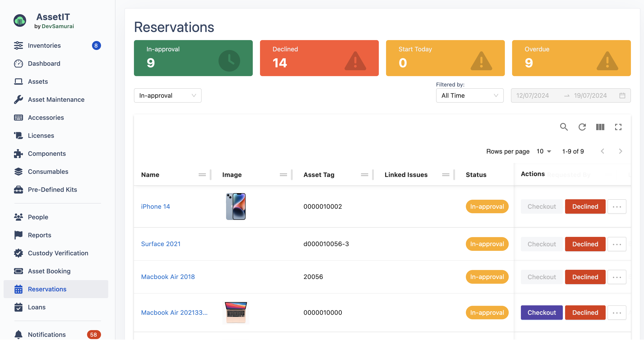Click the iPhone 14 image thumbnail
The height and width of the screenshot is (340, 644).
[235, 206]
